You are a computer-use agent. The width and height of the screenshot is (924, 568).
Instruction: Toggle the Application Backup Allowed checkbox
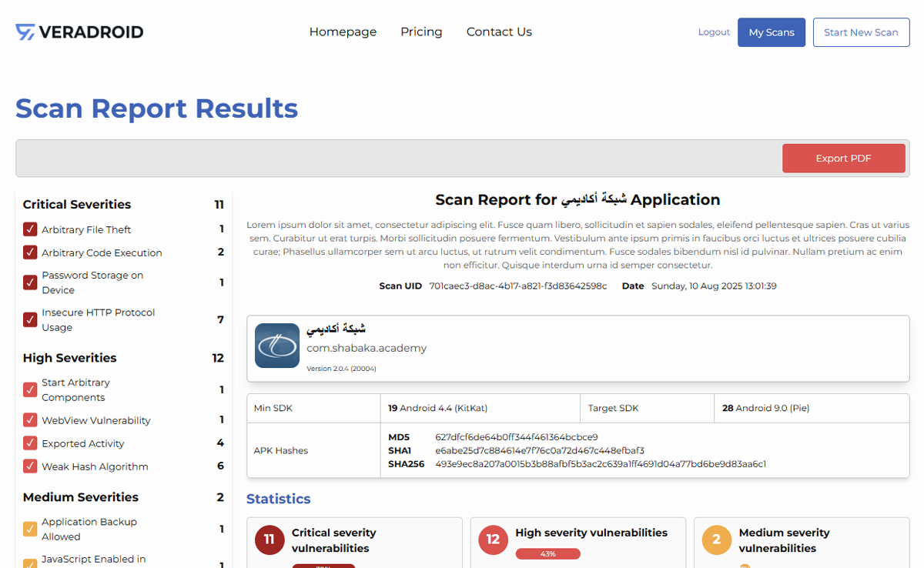coord(29,529)
